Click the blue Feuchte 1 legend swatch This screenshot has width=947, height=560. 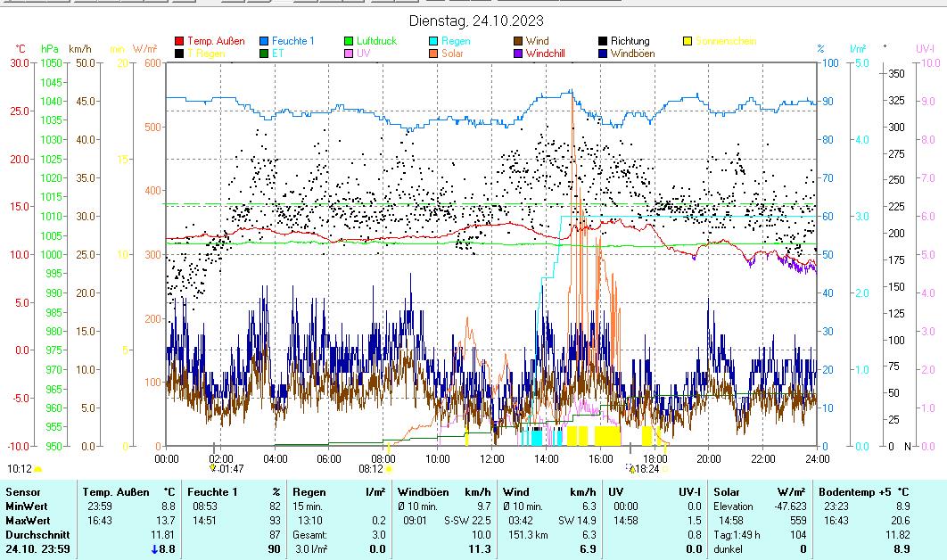pyautogui.click(x=264, y=41)
